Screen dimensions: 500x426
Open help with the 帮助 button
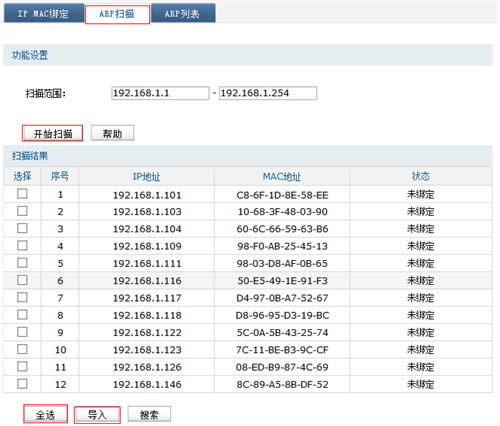point(112,133)
